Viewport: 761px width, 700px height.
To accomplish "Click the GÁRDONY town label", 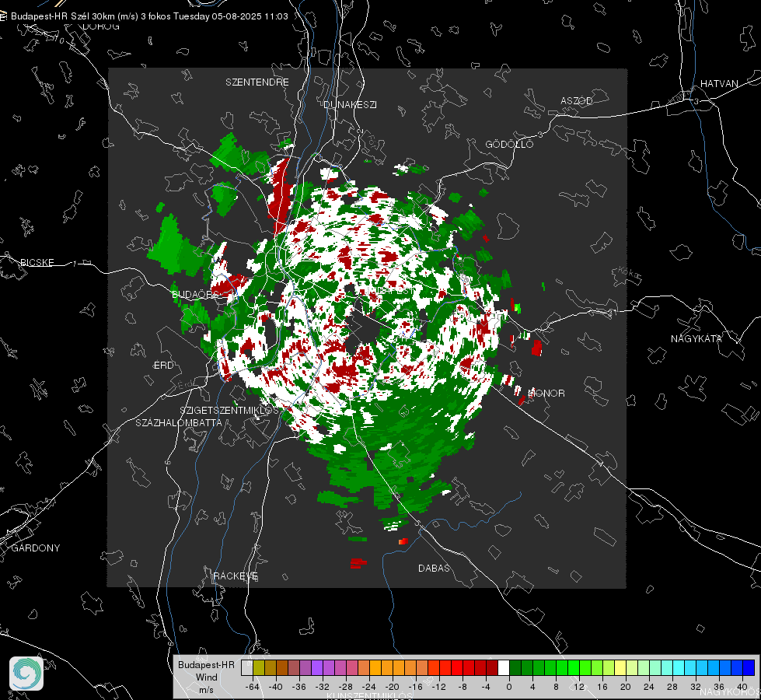I will [x=36, y=548].
